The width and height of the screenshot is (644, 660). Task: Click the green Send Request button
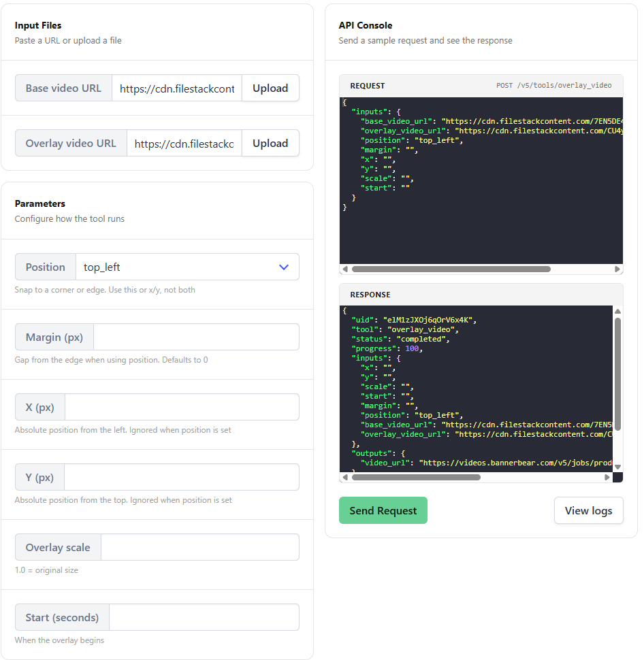(x=383, y=510)
